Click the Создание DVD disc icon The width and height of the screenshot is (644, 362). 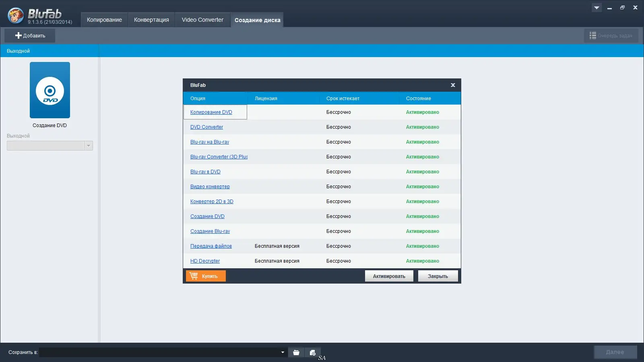(x=50, y=90)
